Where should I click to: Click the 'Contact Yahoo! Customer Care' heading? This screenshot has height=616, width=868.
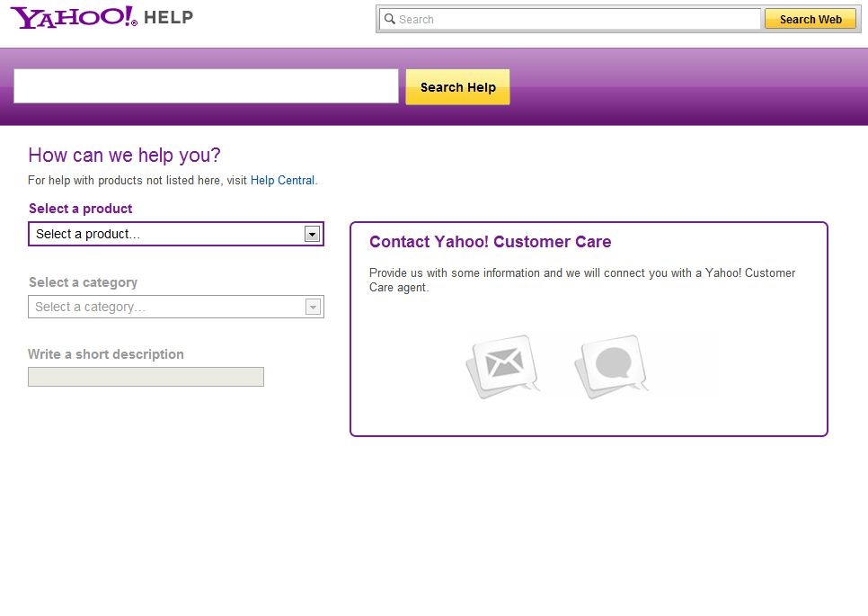(490, 242)
